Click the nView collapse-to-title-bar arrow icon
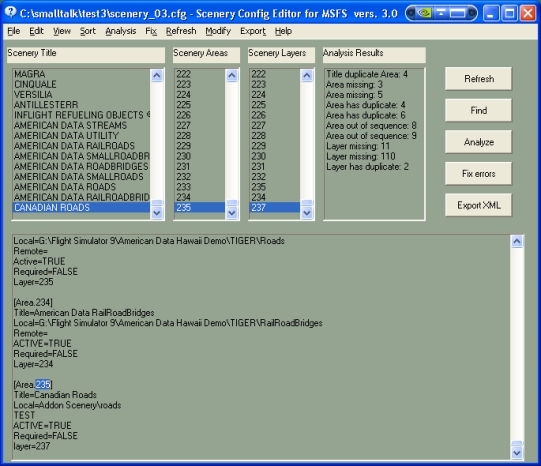The image size is (541, 466). pyautogui.click(x=441, y=13)
